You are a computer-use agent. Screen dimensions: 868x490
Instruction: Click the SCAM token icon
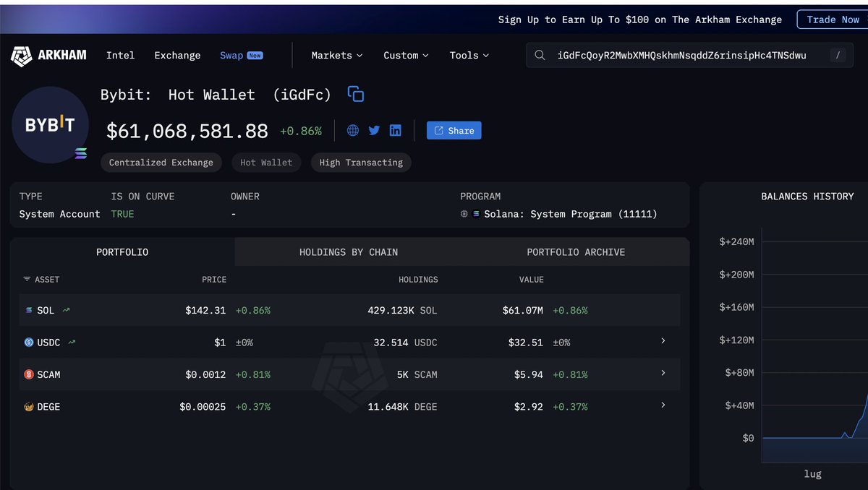click(29, 374)
